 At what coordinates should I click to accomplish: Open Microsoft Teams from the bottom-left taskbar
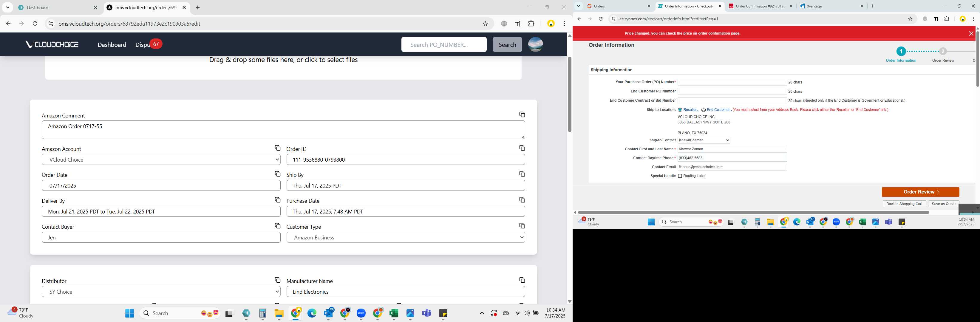click(x=426, y=313)
